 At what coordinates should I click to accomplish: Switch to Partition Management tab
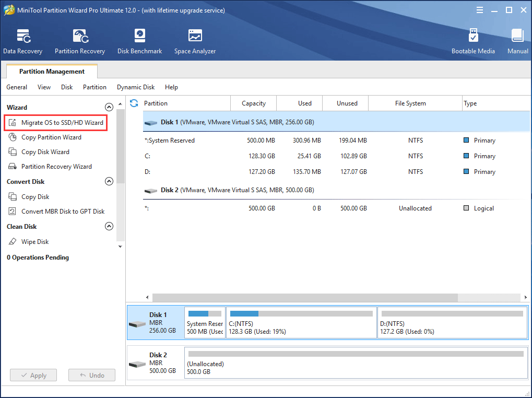pos(52,72)
